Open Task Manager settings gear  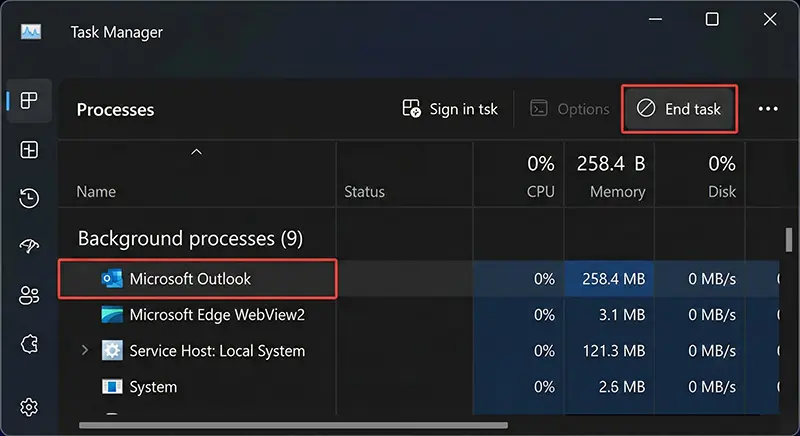pos(29,407)
